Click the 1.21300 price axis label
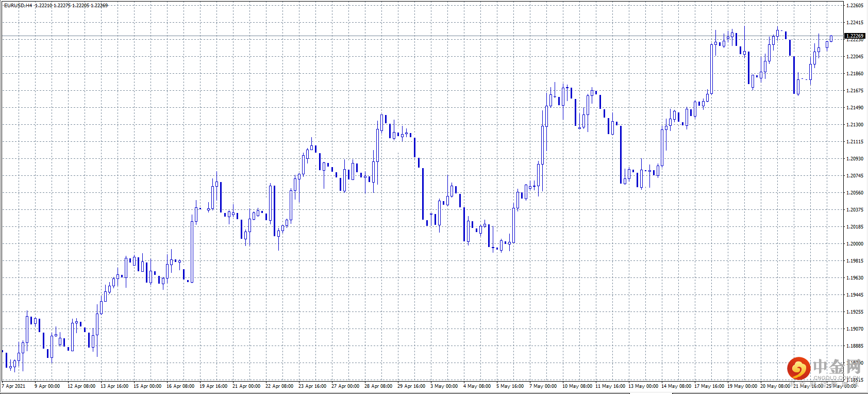The width and height of the screenshot is (868, 394). coord(855,125)
